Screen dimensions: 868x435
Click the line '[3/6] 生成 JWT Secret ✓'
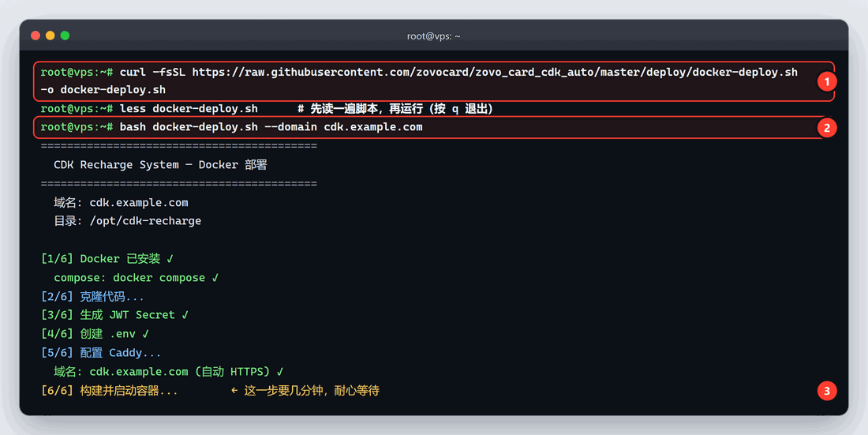coord(115,315)
